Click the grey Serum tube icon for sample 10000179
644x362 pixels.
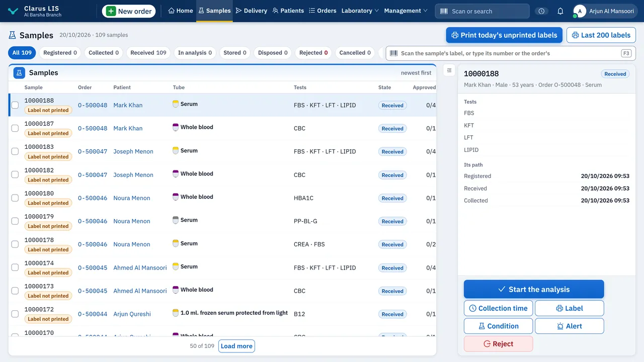coord(176,220)
